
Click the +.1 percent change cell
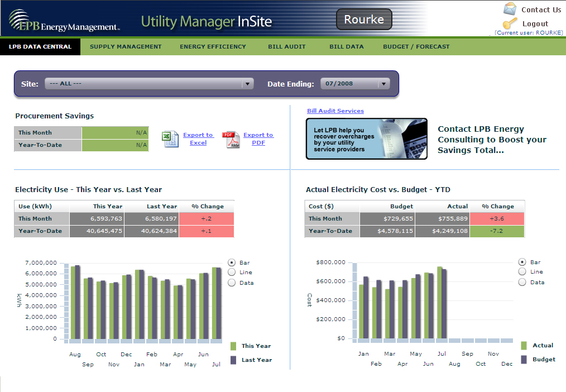click(x=207, y=231)
